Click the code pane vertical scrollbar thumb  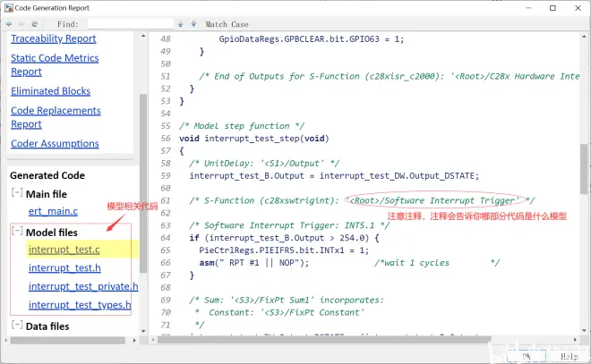click(584, 168)
